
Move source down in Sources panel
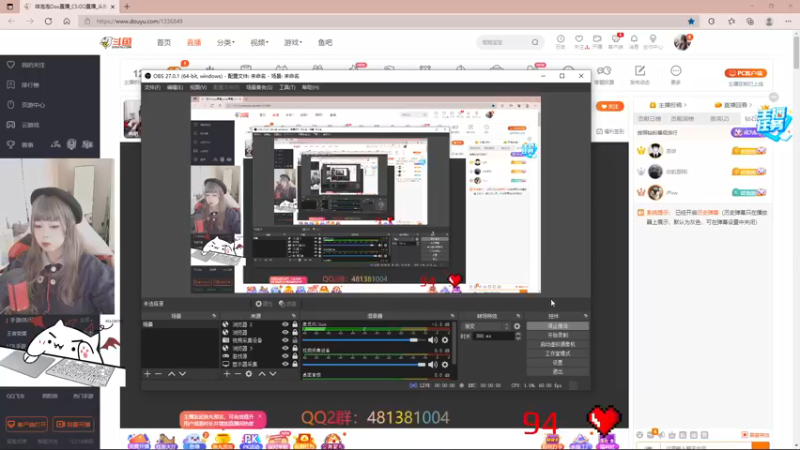(x=273, y=374)
